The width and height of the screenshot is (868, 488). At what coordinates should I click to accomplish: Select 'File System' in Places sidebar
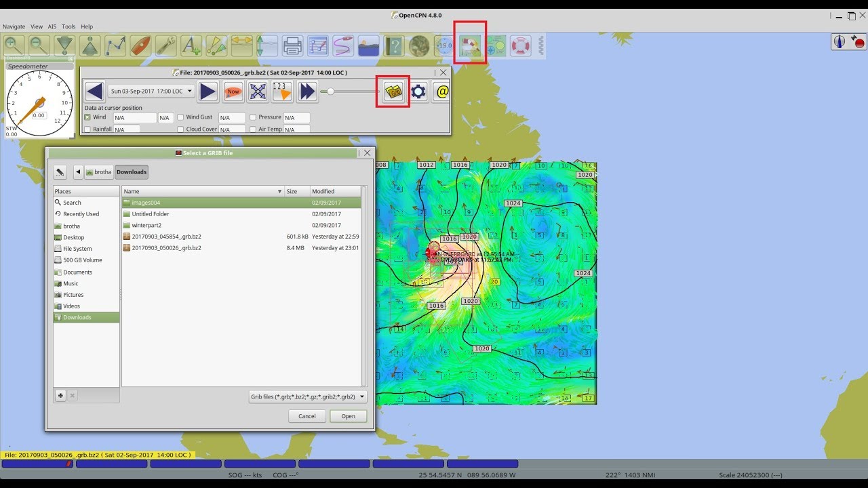(x=86, y=249)
